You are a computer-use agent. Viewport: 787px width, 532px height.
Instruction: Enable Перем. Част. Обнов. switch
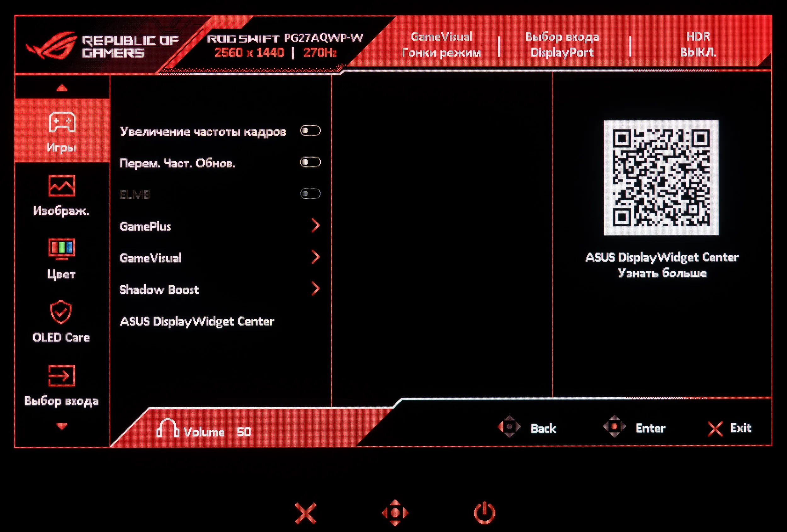[x=310, y=162]
